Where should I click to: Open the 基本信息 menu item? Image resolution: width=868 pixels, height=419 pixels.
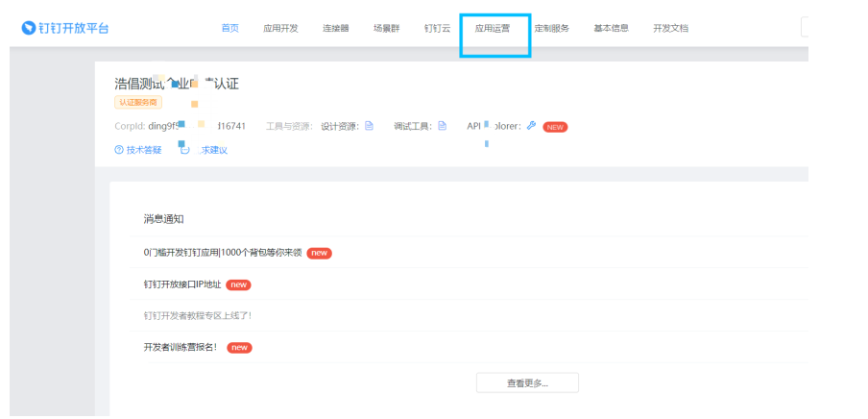(611, 28)
